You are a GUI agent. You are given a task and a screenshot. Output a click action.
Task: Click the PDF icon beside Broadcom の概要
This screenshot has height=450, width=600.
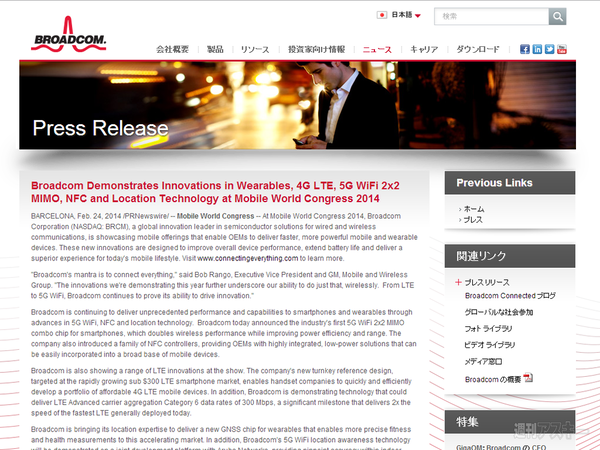528,378
